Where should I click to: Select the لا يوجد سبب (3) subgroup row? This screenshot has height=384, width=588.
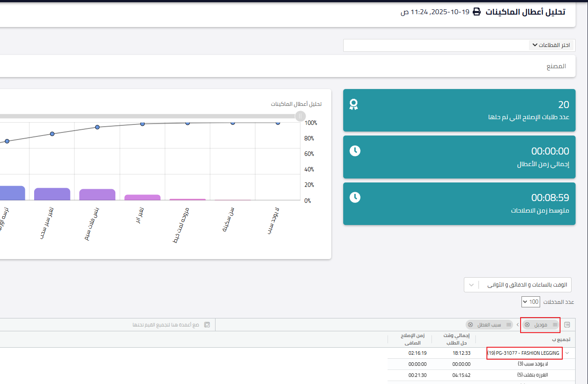481,364
